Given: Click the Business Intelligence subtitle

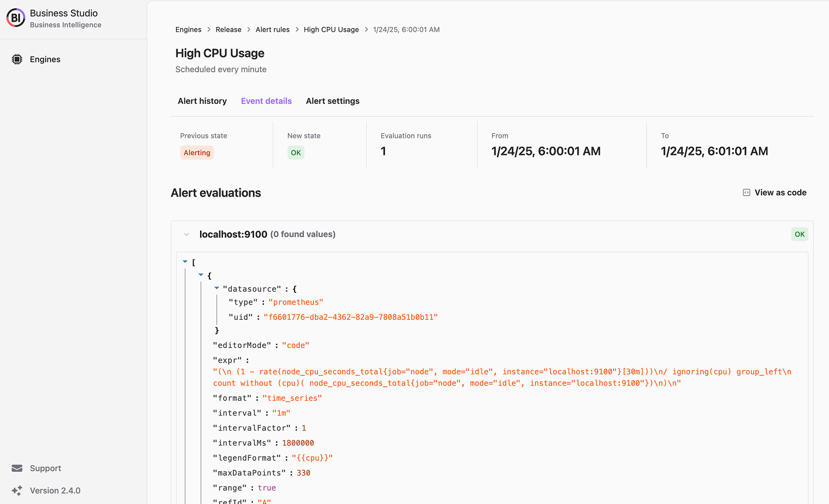Looking at the screenshot, I should (x=66, y=25).
